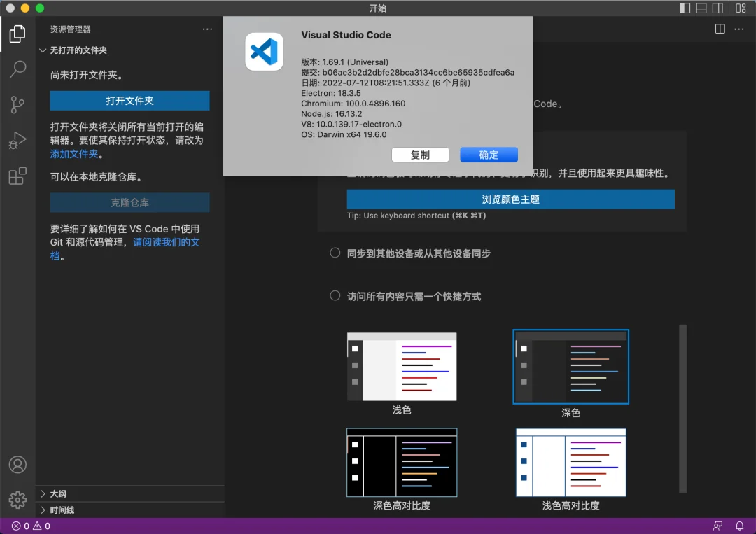The width and height of the screenshot is (756, 534).
Task: Toggle secondary side bar layout icon
Action: [718, 8]
